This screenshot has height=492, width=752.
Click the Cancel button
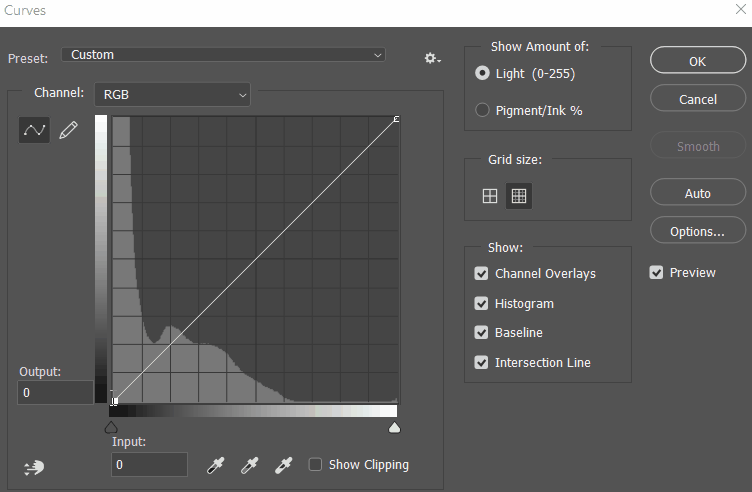[698, 98]
